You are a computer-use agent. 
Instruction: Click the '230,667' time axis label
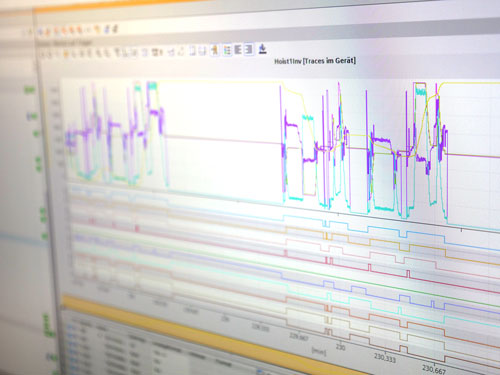[434, 369]
